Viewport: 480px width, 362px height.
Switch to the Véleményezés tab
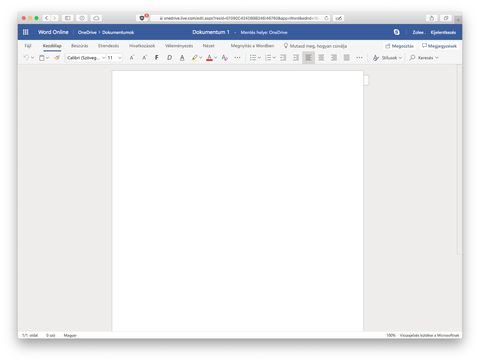pos(179,46)
